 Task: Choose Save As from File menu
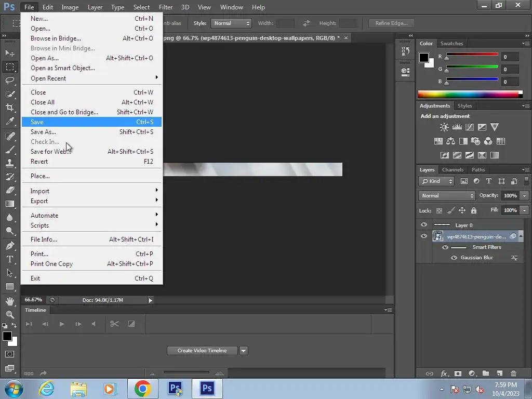coord(91,131)
